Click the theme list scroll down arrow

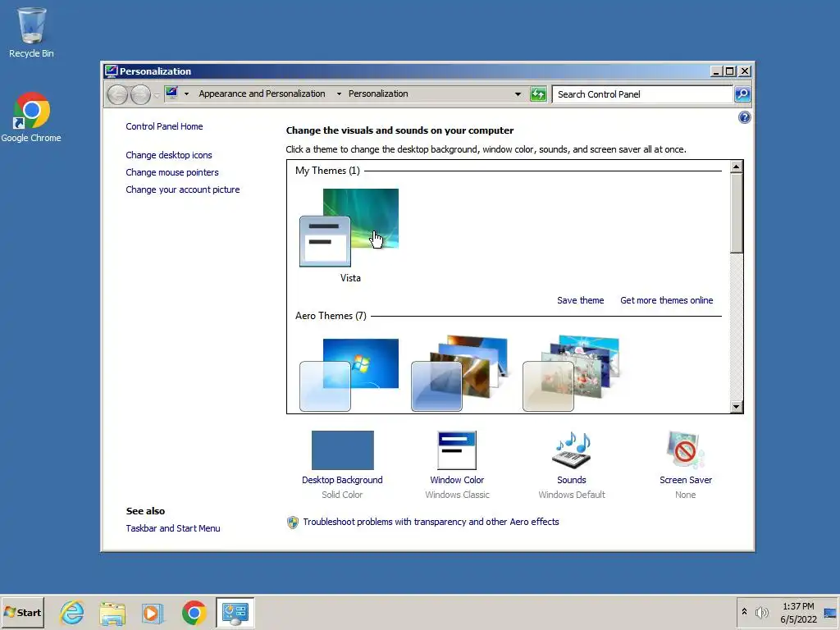(x=736, y=407)
